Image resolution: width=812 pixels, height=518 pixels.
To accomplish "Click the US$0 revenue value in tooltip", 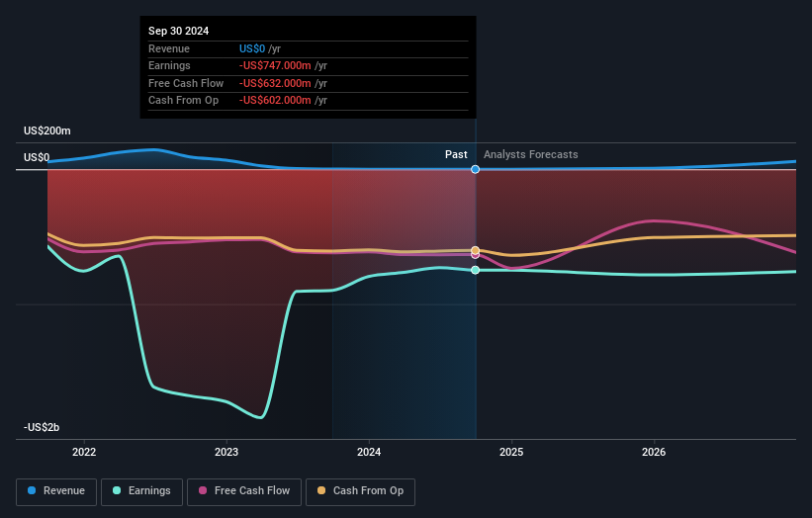I will pos(252,48).
